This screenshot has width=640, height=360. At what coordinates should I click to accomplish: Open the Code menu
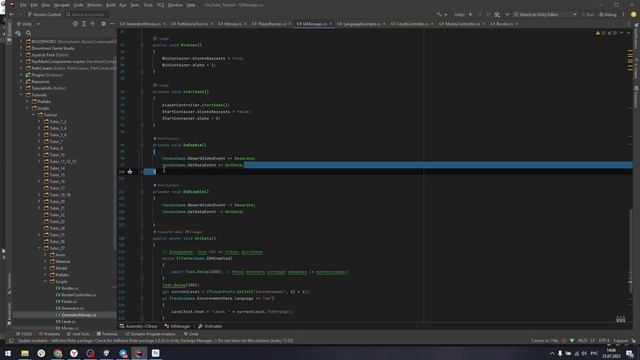[78, 5]
